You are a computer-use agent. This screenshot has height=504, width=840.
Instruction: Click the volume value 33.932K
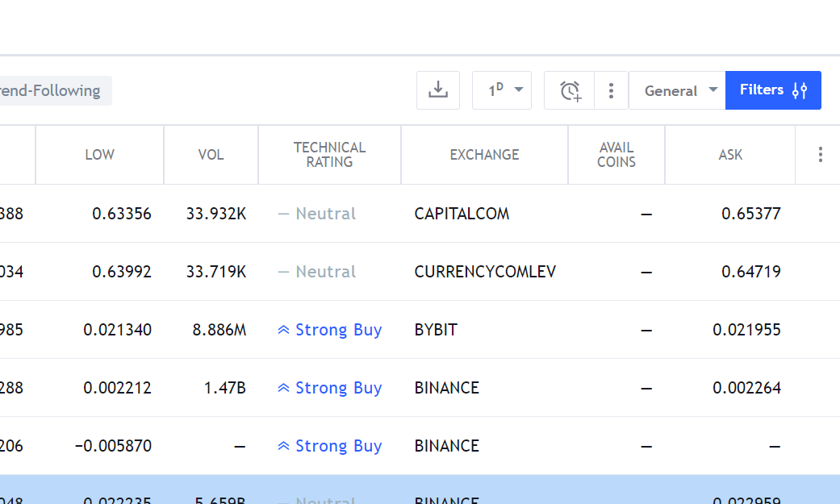coord(216,214)
